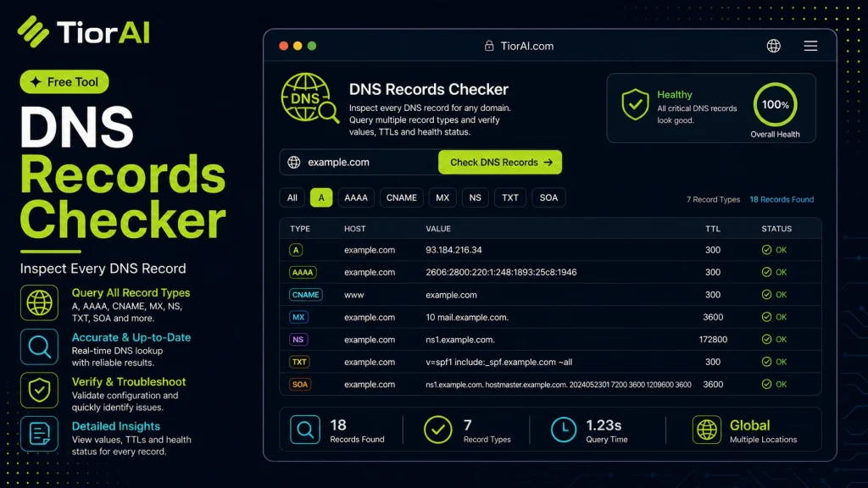868x488 pixels.
Task: Click OK status check icon in A row
Action: pyautogui.click(x=766, y=250)
